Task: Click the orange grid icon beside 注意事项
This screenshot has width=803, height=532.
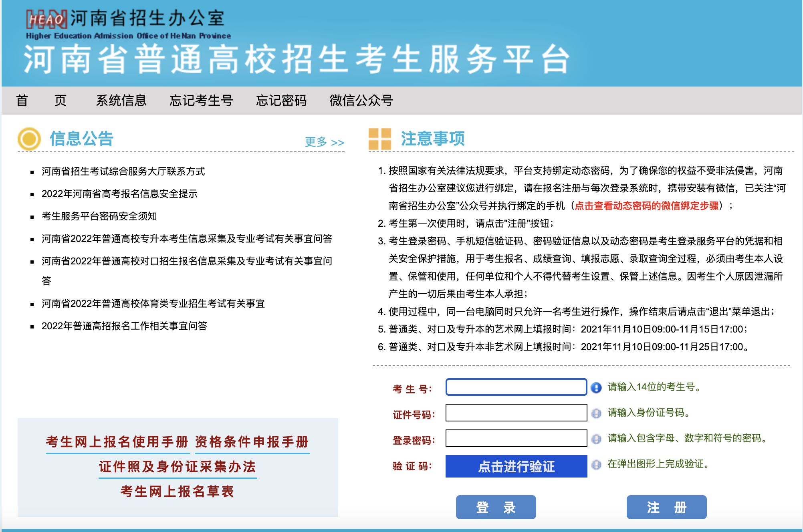Action: 379,139
